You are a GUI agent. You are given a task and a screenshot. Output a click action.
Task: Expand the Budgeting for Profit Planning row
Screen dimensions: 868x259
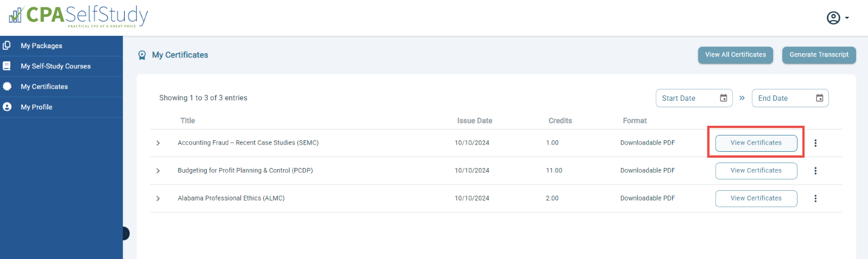158,171
